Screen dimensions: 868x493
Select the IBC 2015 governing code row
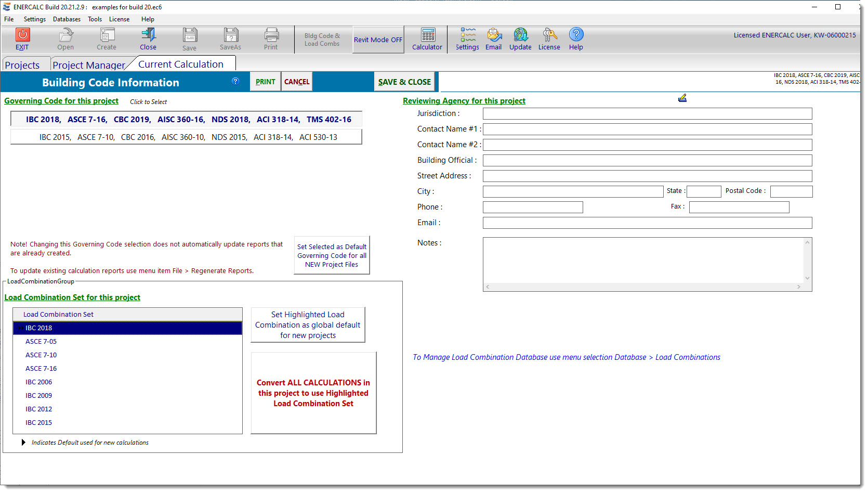(x=186, y=137)
